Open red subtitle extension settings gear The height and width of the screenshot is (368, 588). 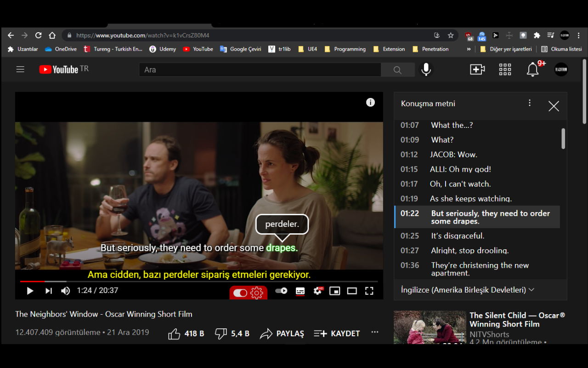coord(257,293)
